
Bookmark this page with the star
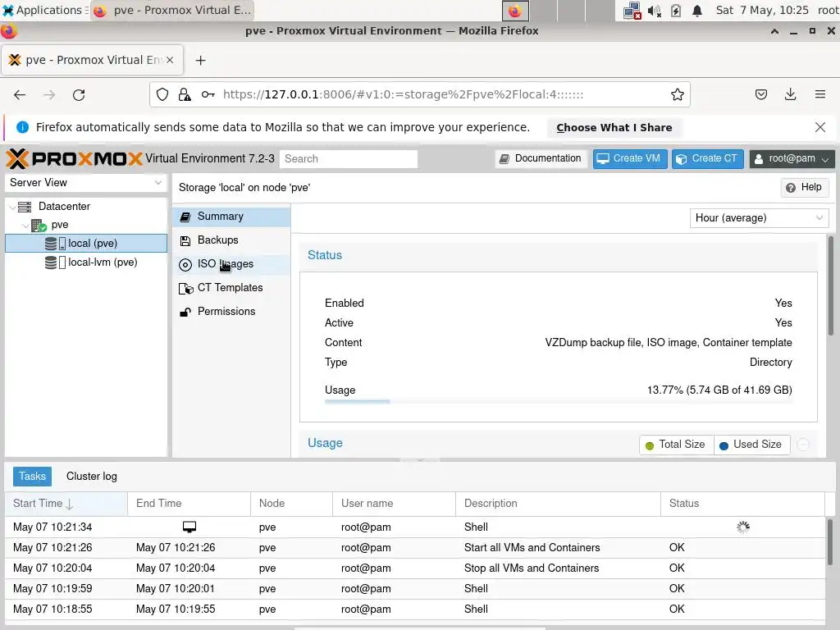(677, 95)
